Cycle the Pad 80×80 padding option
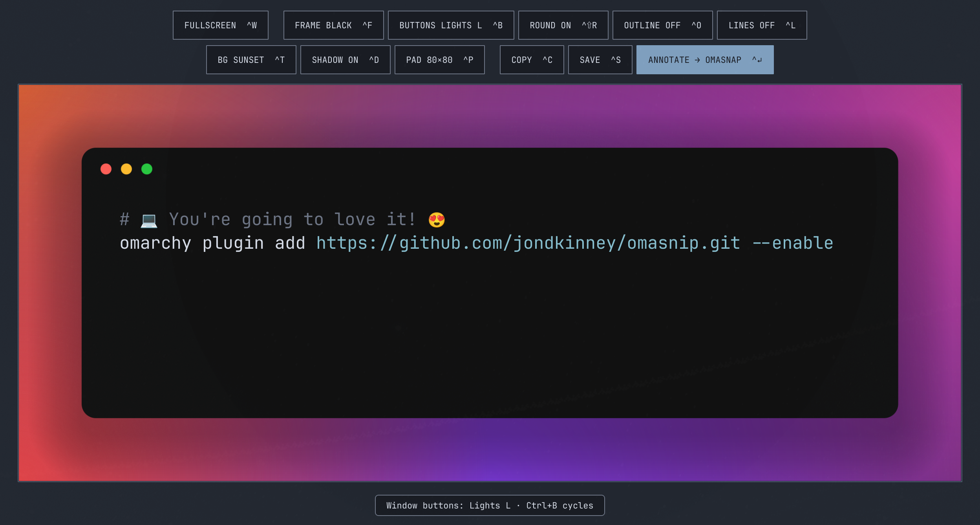The height and width of the screenshot is (525, 980). click(x=439, y=60)
